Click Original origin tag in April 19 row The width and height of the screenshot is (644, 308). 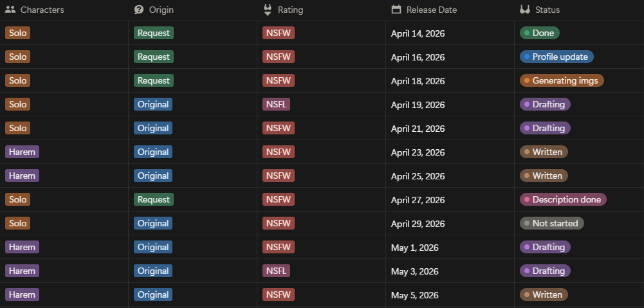pos(153,104)
